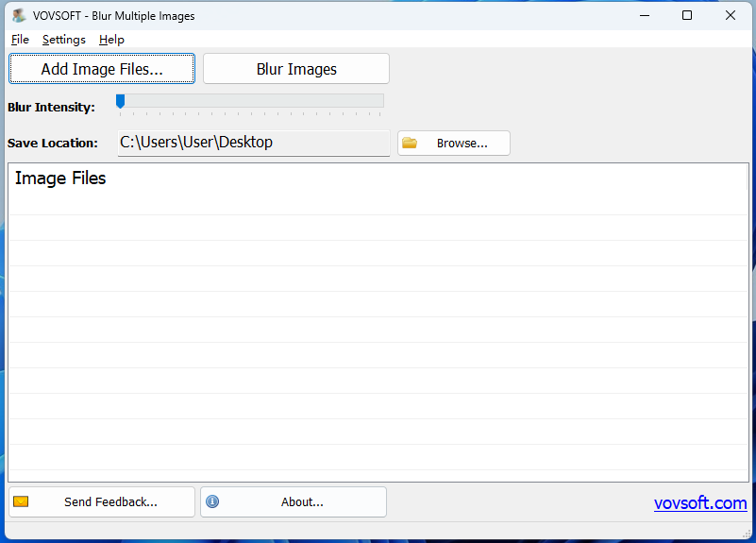
Task: Open the Settings menu
Action: [63, 40]
